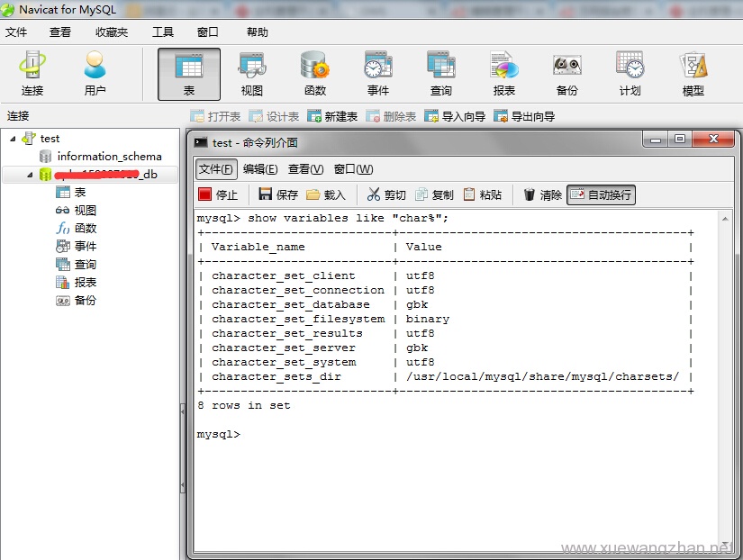743x560 pixels.
Task: Collapse the expanded _db database node
Action: click(30, 175)
